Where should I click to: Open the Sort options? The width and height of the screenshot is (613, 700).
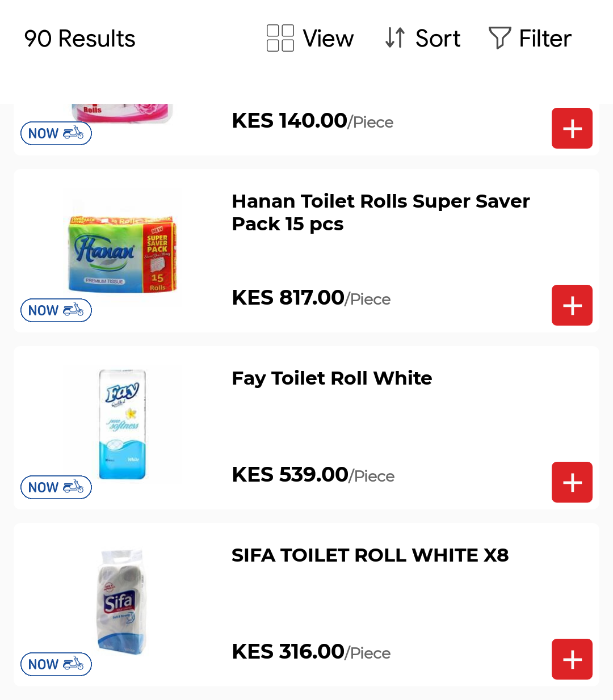423,39
